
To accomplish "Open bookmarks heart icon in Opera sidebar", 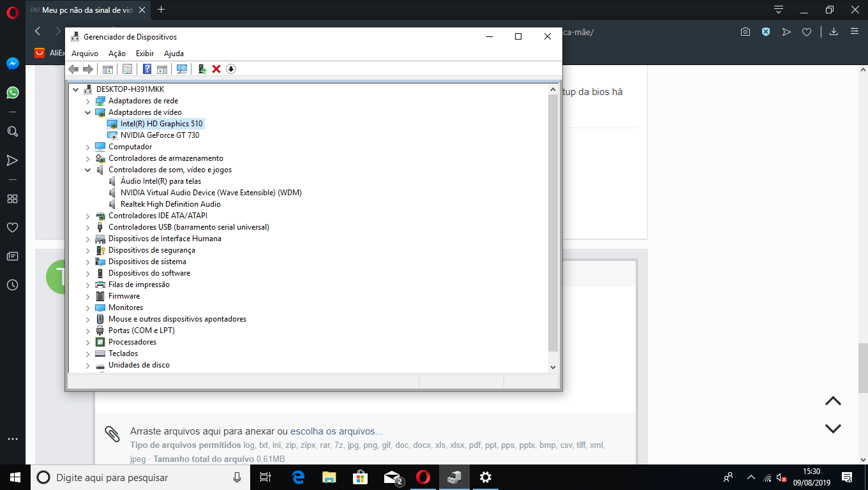I will coord(12,227).
